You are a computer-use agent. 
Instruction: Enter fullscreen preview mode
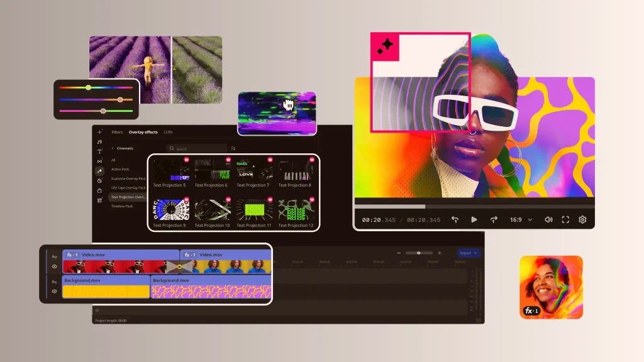[565, 220]
